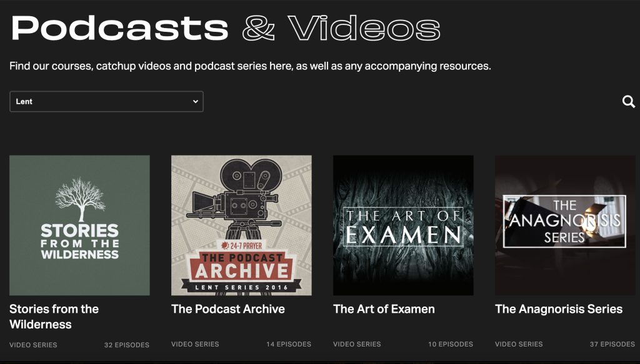The width and height of the screenshot is (640, 364).
Task: Click Video Series label under The Anagnorisis Series
Action: (519, 345)
